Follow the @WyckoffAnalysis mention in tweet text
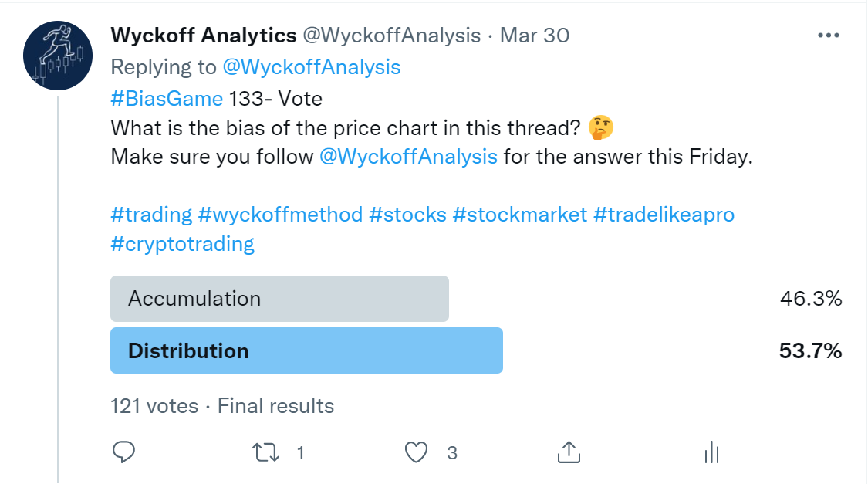The height and width of the screenshot is (484, 868). coord(408,157)
